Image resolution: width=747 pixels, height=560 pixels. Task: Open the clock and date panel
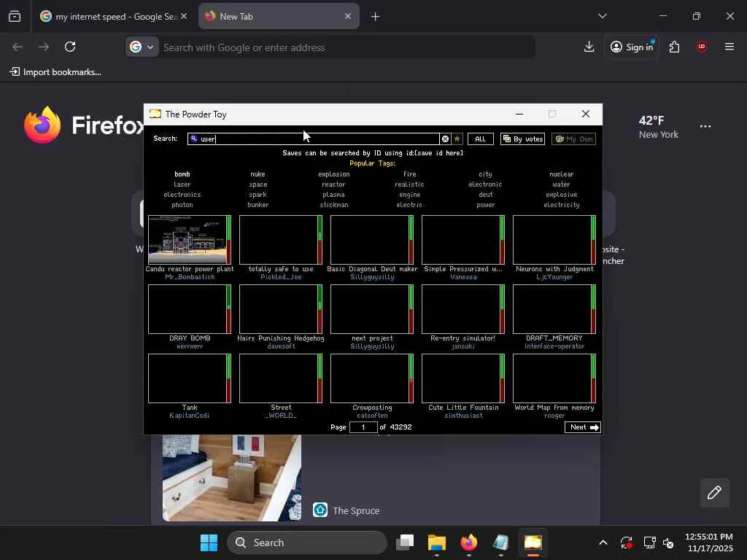709,542
